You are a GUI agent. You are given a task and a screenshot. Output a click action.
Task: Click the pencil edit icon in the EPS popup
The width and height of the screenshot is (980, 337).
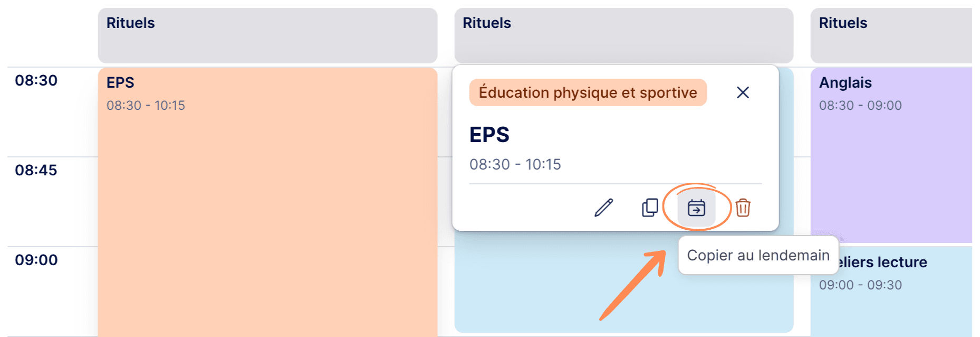click(604, 208)
